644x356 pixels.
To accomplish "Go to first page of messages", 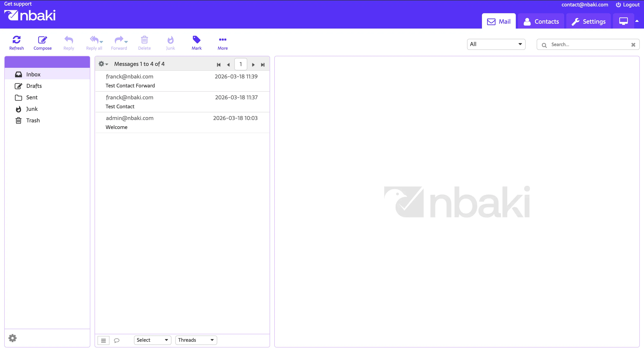I will pos(218,65).
